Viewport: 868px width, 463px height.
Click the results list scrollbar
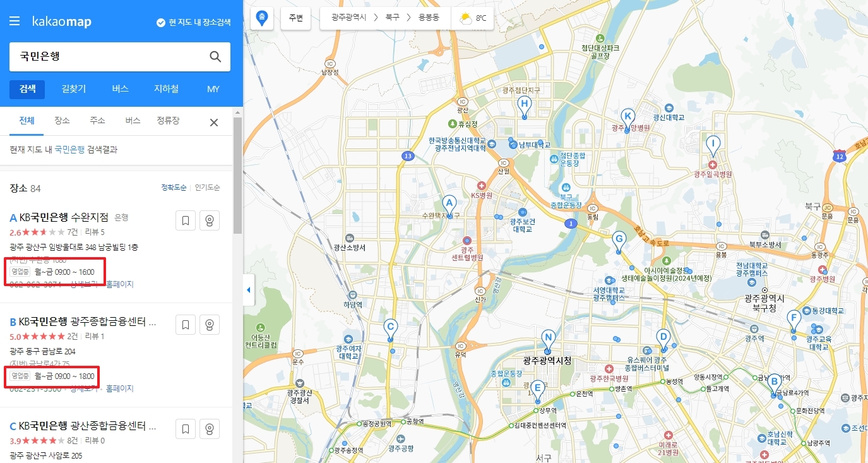tap(237, 176)
